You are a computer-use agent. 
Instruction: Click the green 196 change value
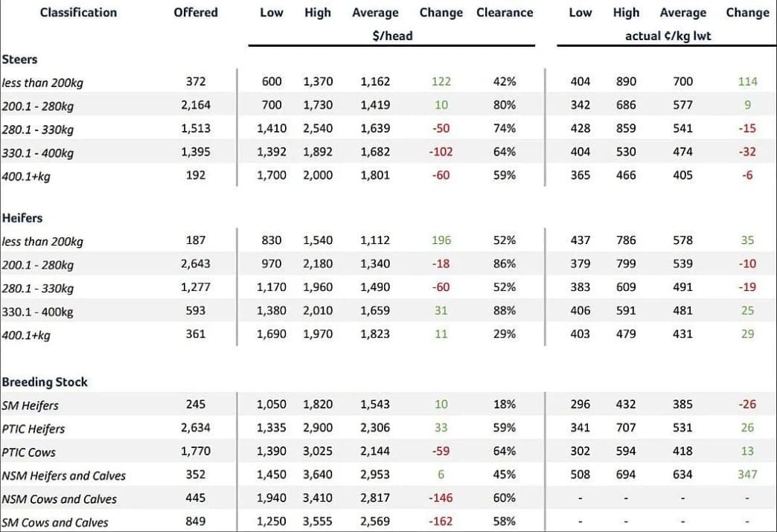(x=441, y=240)
